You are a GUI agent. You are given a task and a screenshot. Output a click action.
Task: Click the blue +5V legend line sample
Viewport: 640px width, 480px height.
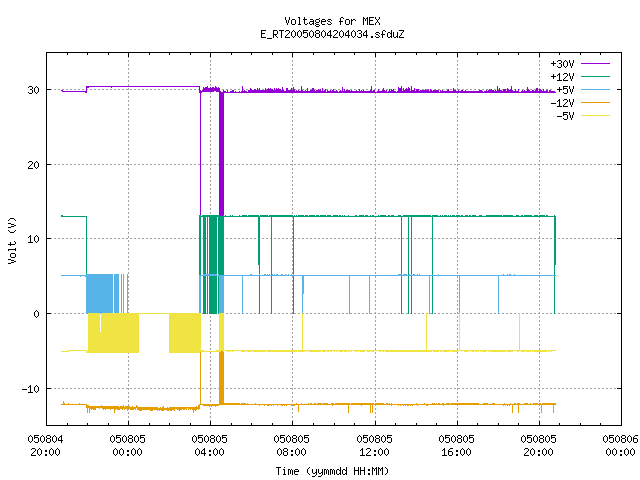pos(595,89)
